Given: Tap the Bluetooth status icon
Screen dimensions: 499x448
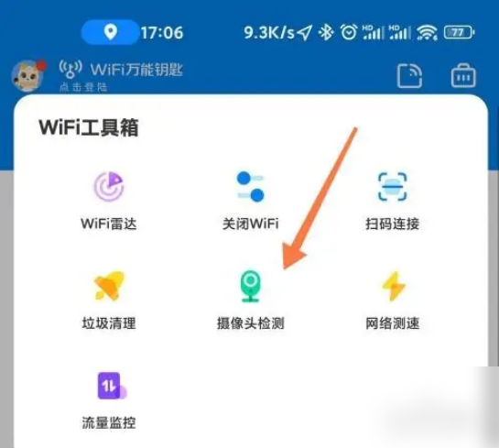Looking at the screenshot, I should click(x=326, y=32).
